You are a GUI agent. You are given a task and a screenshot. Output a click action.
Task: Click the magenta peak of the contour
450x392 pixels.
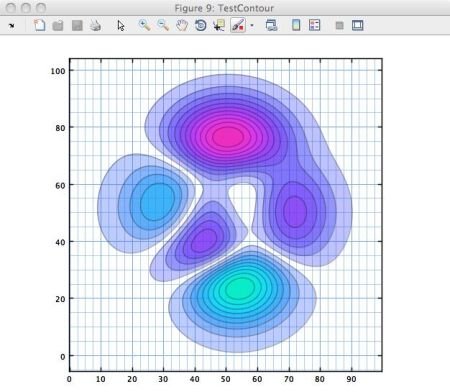click(x=228, y=136)
